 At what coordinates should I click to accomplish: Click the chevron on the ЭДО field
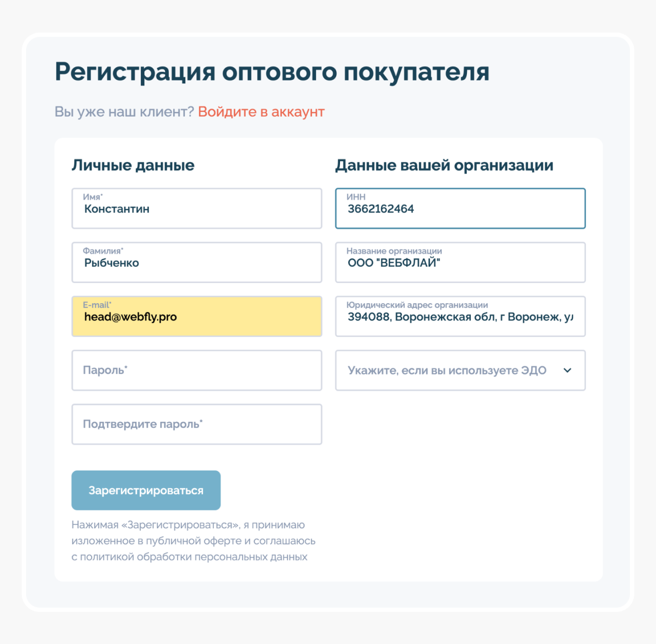point(567,370)
